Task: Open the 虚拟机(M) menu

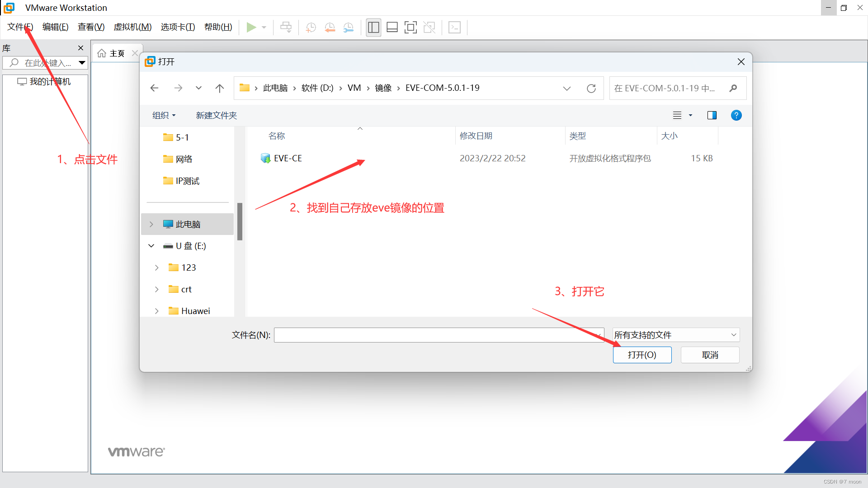Action: tap(133, 27)
